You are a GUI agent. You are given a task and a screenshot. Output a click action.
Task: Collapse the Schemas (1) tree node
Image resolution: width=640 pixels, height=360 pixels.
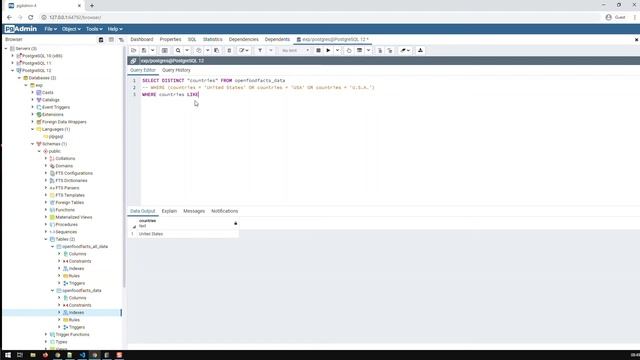pos(33,144)
